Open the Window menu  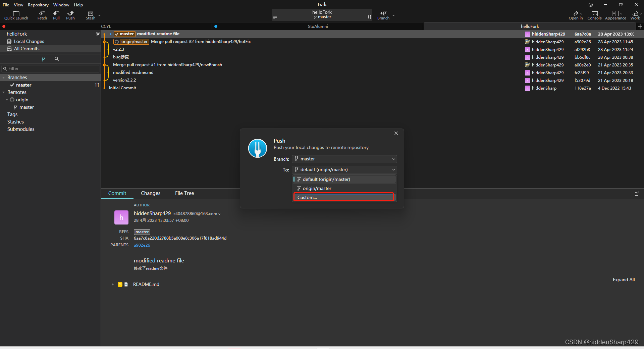(x=61, y=5)
